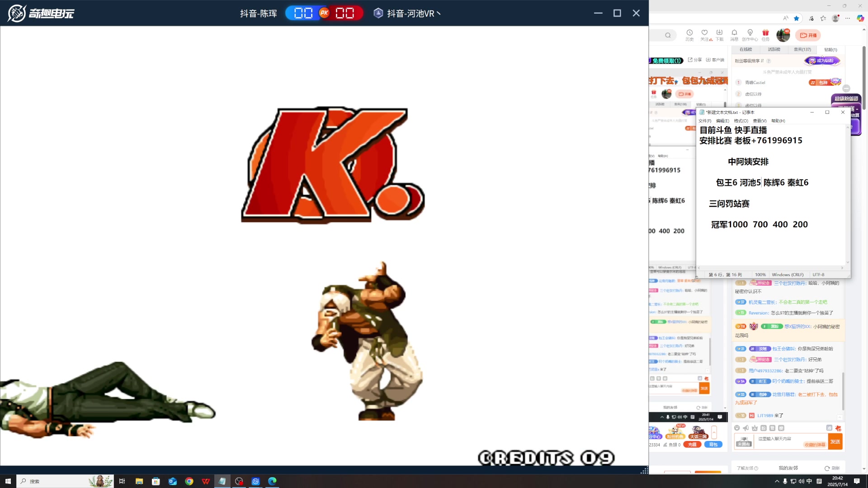The image size is (868, 488).
Task: Click the 免费领取(1) badge
Action: [666, 61]
